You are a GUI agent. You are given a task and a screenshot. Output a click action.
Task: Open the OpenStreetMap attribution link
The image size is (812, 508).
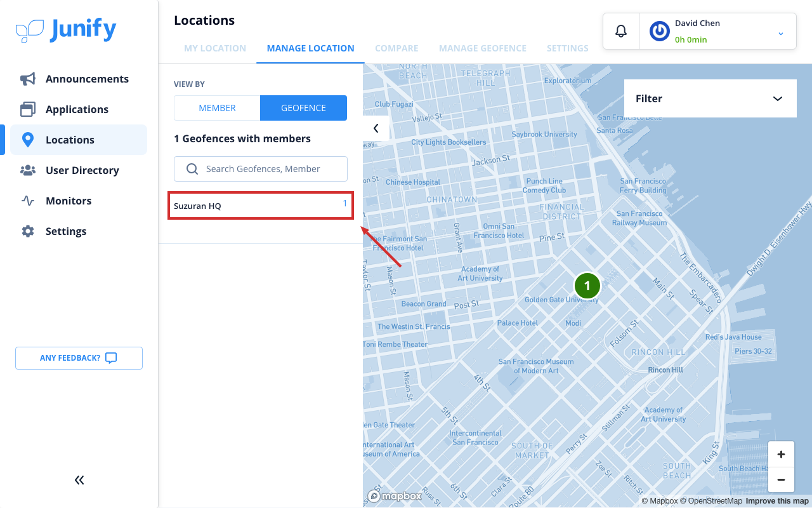(x=711, y=501)
